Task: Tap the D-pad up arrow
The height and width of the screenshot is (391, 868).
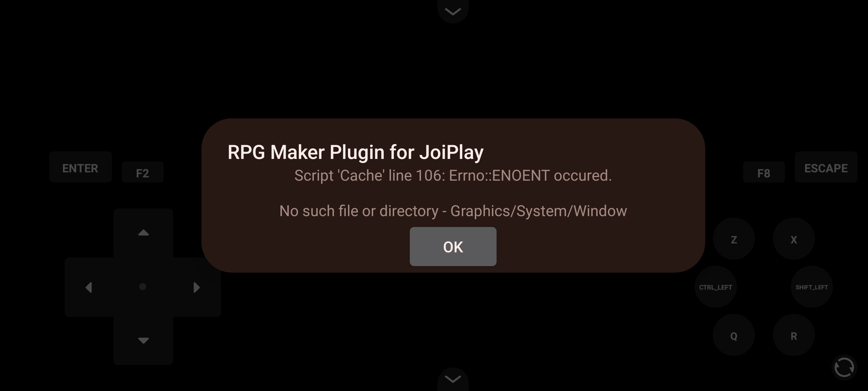Action: 144,233
